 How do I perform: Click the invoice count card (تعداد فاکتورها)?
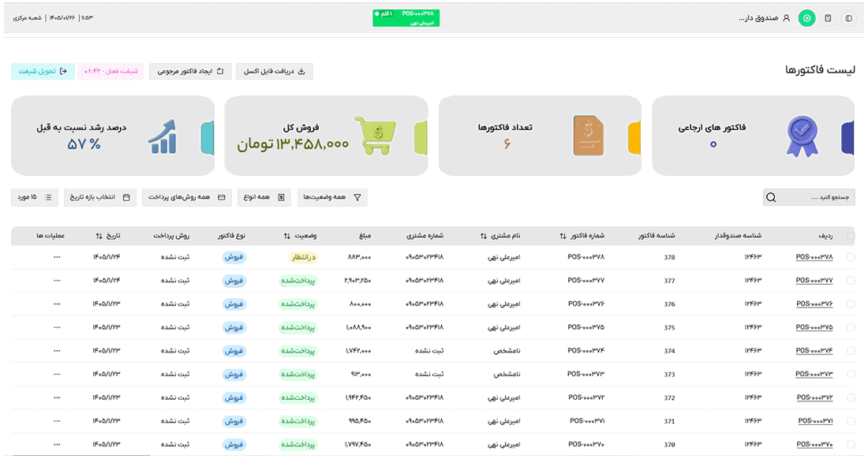[540, 136]
